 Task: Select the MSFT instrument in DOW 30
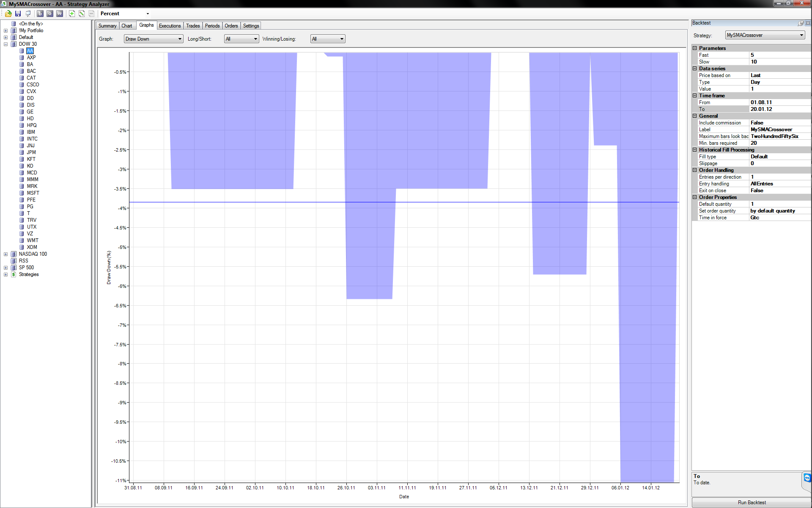pyautogui.click(x=33, y=193)
